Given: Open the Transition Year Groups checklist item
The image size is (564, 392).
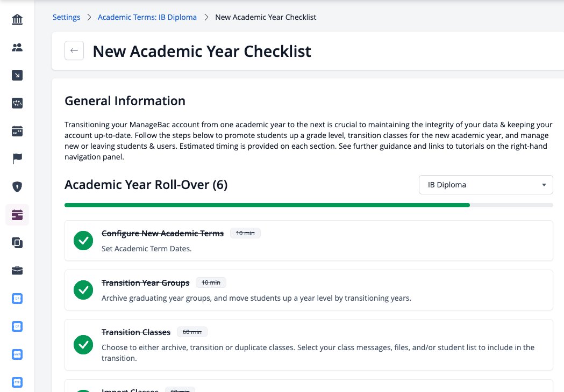Looking at the screenshot, I should pos(309,290).
